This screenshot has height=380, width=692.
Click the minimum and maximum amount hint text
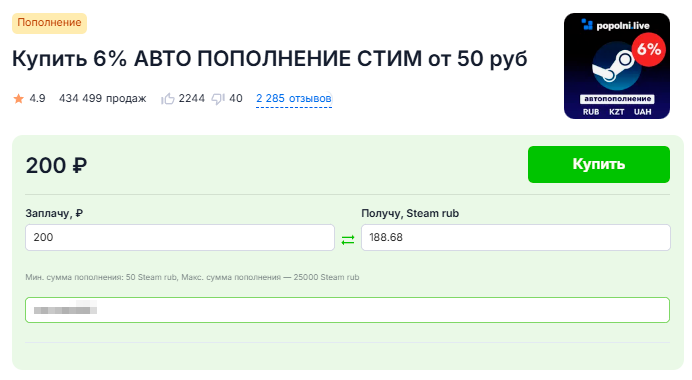(192, 277)
